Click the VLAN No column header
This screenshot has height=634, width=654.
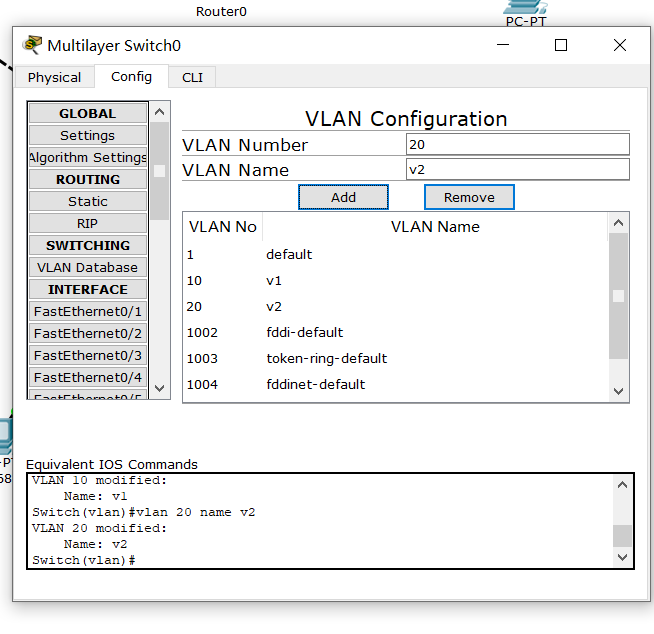[x=223, y=226]
